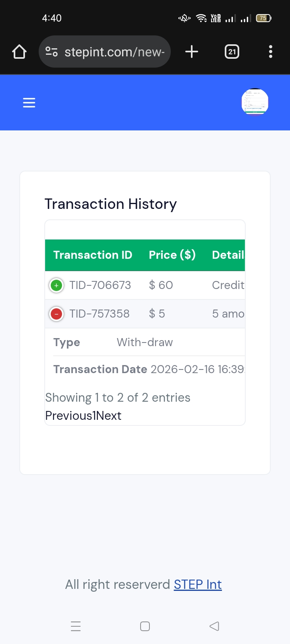Expand row TID-706673 with green plus

(56, 285)
